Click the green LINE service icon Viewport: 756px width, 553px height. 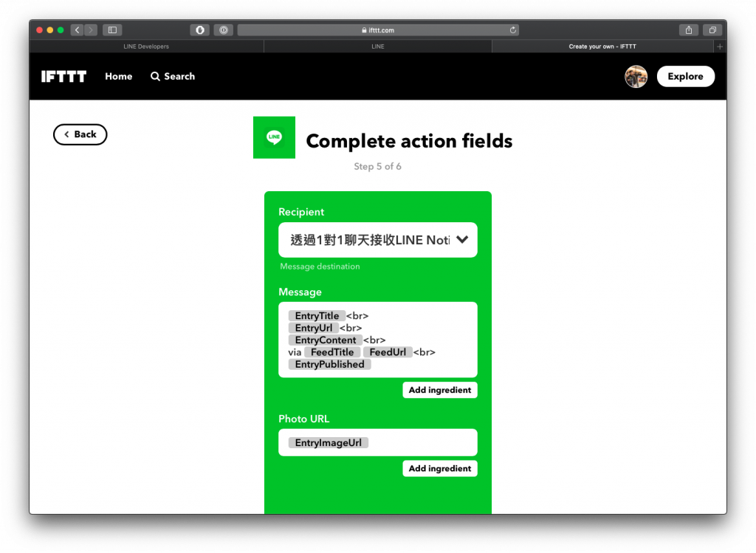tap(275, 137)
